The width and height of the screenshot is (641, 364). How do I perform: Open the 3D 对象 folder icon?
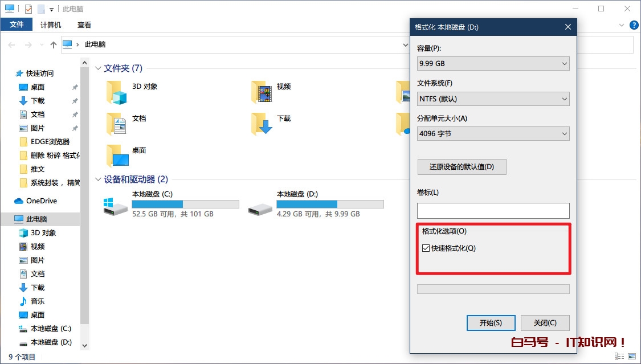pos(117,92)
